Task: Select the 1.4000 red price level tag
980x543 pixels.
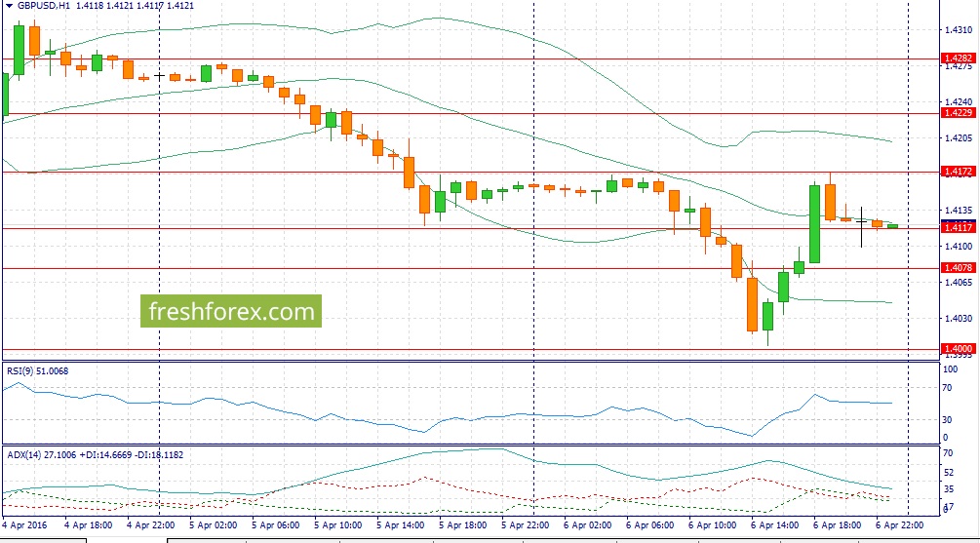Action: point(958,349)
